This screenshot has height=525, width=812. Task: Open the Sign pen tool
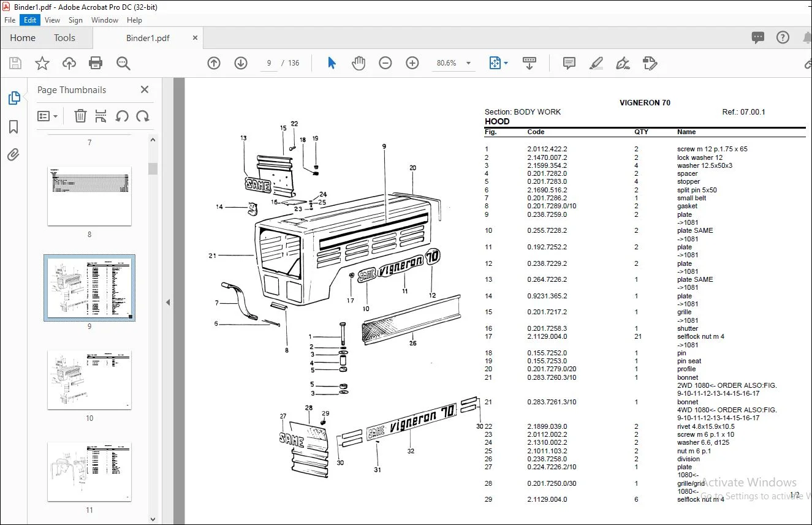pos(623,63)
